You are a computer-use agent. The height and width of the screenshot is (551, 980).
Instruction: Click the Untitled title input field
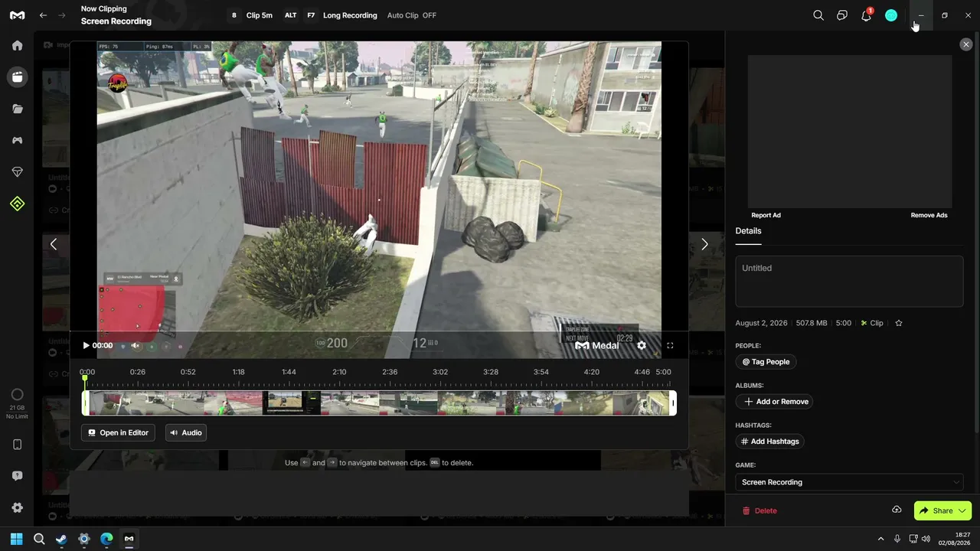click(x=849, y=281)
